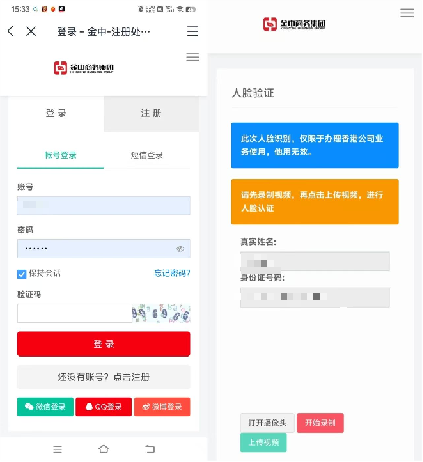Tap the company logo on verification page
This screenshot has width=423, height=462.
(x=294, y=24)
